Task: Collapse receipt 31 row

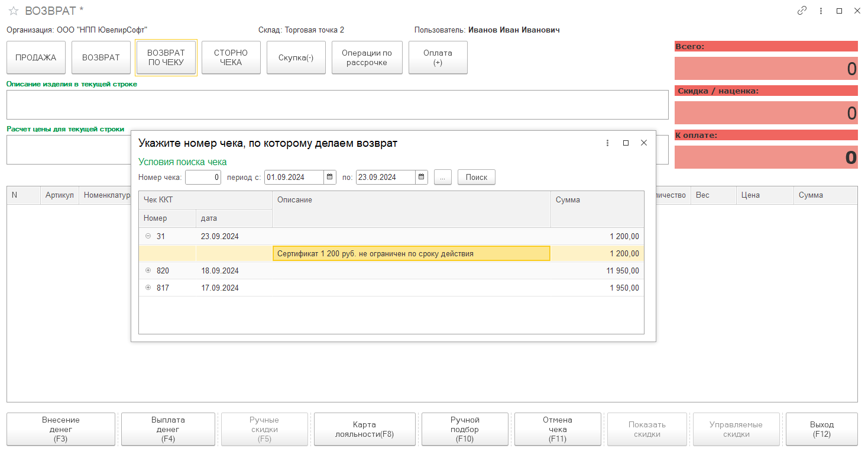Action: coord(148,236)
